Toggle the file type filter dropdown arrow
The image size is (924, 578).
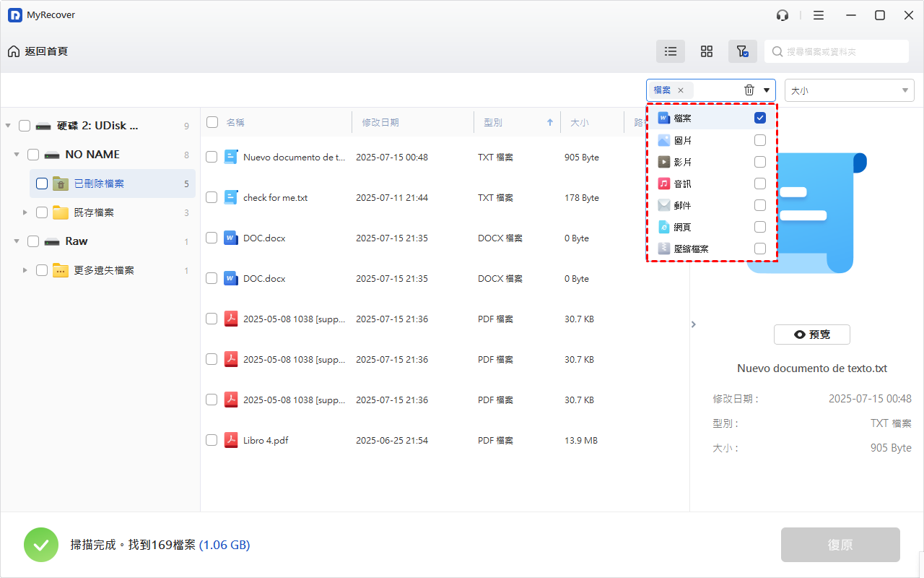[x=766, y=90]
